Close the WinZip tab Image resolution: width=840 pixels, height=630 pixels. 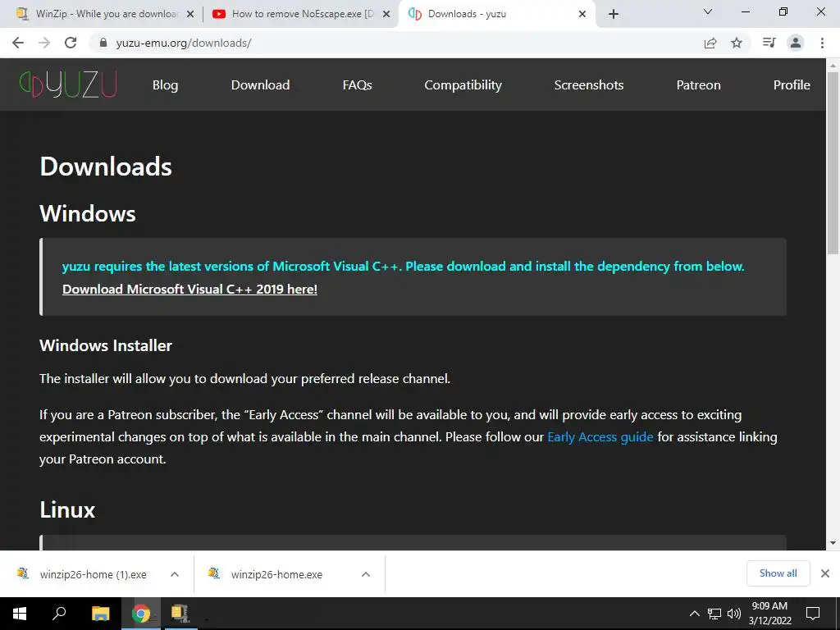190,14
